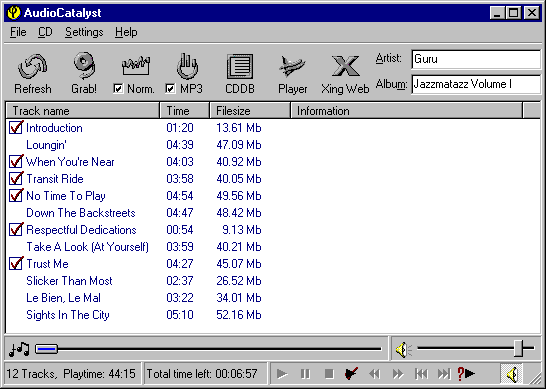Click the red guitar icon
Image resolution: width=546 pixels, height=389 pixels.
pyautogui.click(x=351, y=374)
